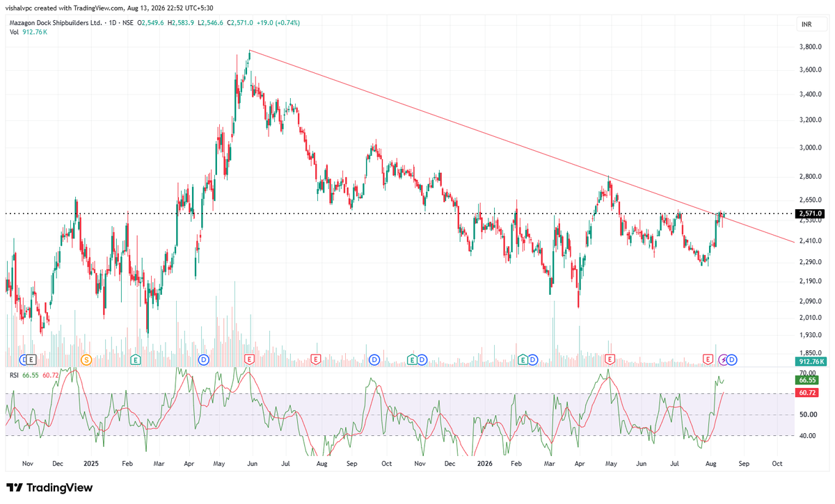Screen dimensions: 835x504
Task: Click the 40.00 RSI axis label
Action: [807, 436]
